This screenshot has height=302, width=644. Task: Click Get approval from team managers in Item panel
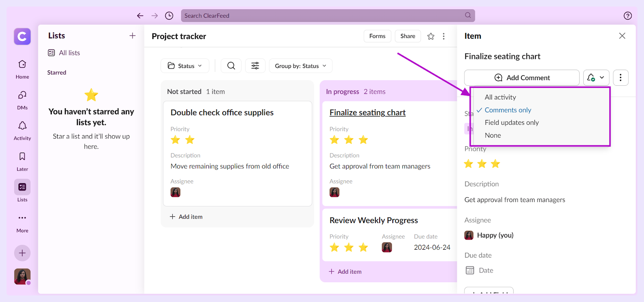pyautogui.click(x=515, y=200)
